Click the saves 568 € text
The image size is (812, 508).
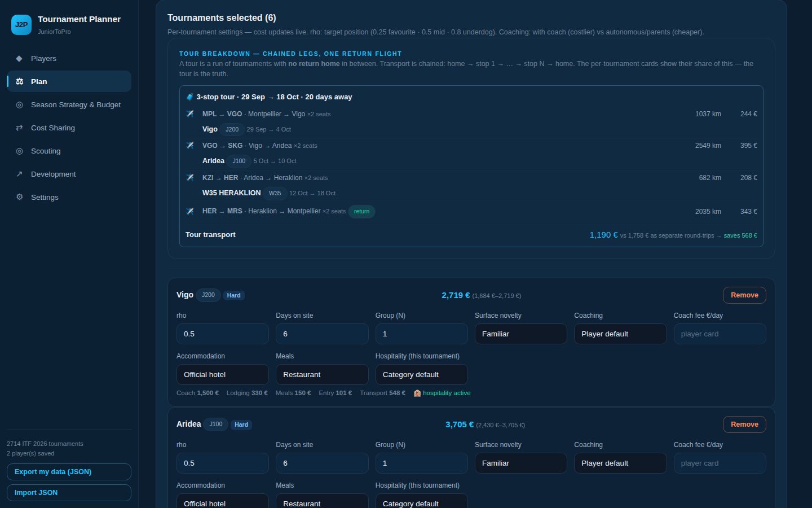pyautogui.click(x=740, y=235)
